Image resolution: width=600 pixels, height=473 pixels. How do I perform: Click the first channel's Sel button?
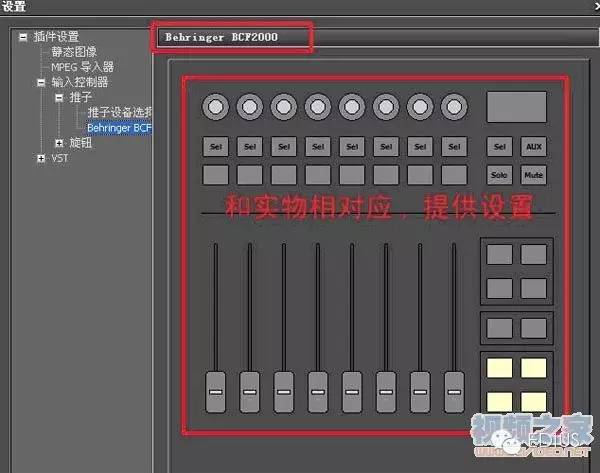click(215, 147)
